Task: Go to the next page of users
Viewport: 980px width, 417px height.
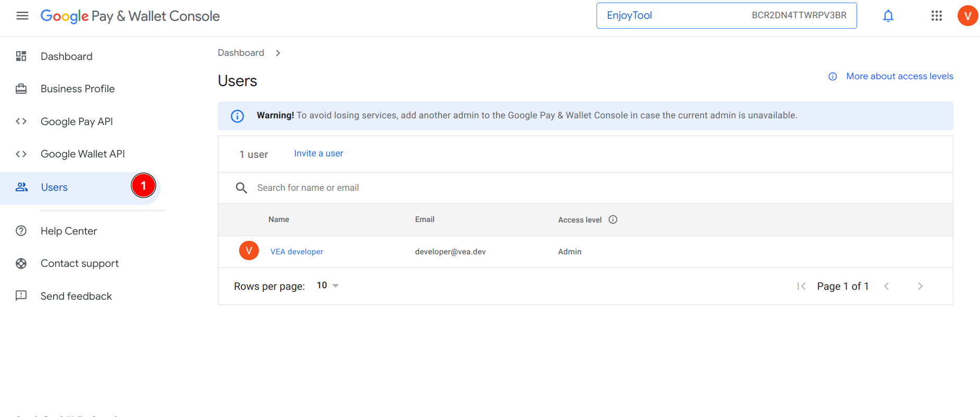Action: [921, 286]
